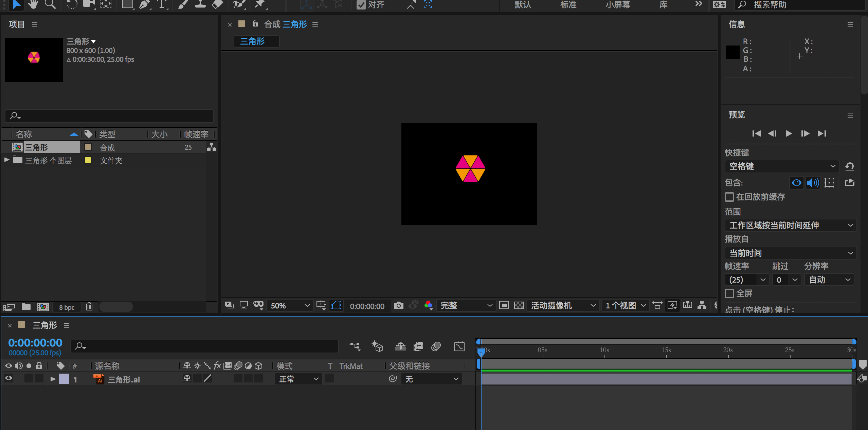Click the lavender label swatch on layer 1
The width and height of the screenshot is (868, 430).
[64, 379]
